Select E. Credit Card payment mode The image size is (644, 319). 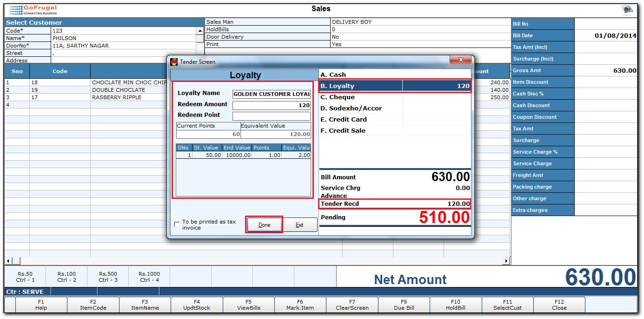(395, 119)
